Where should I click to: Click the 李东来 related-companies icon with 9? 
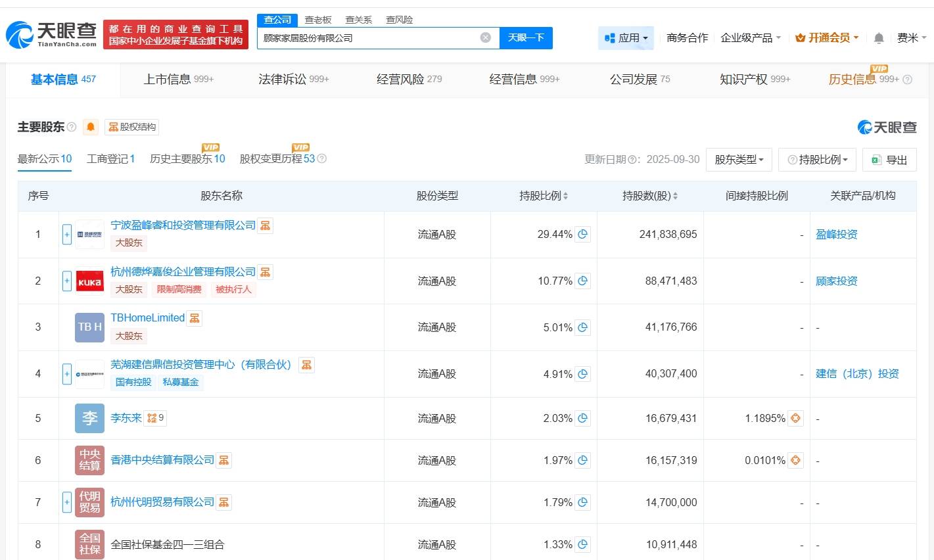pyautogui.click(x=155, y=418)
